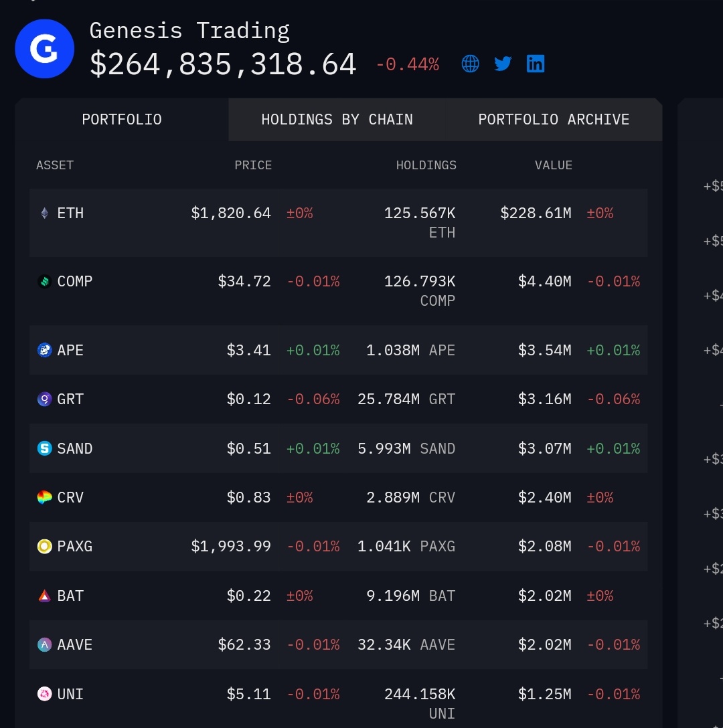Switch to HOLDINGS BY CHAIN tab

(x=337, y=119)
